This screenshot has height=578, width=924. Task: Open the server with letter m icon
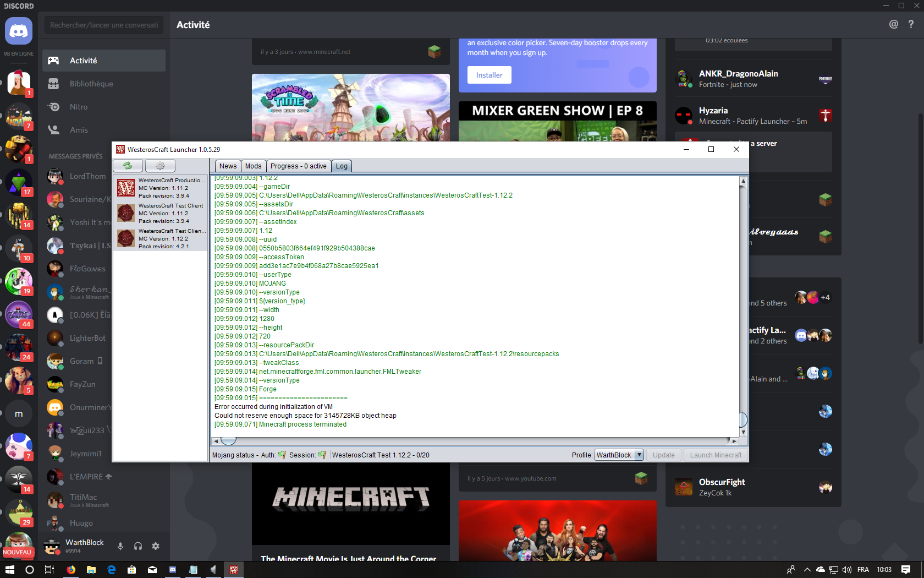[x=19, y=413]
